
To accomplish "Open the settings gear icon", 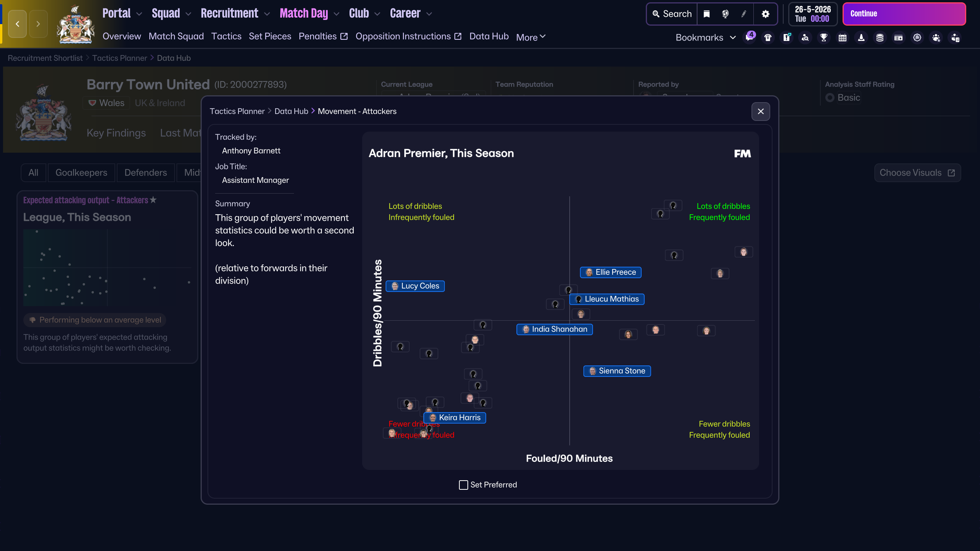I will click(x=765, y=14).
